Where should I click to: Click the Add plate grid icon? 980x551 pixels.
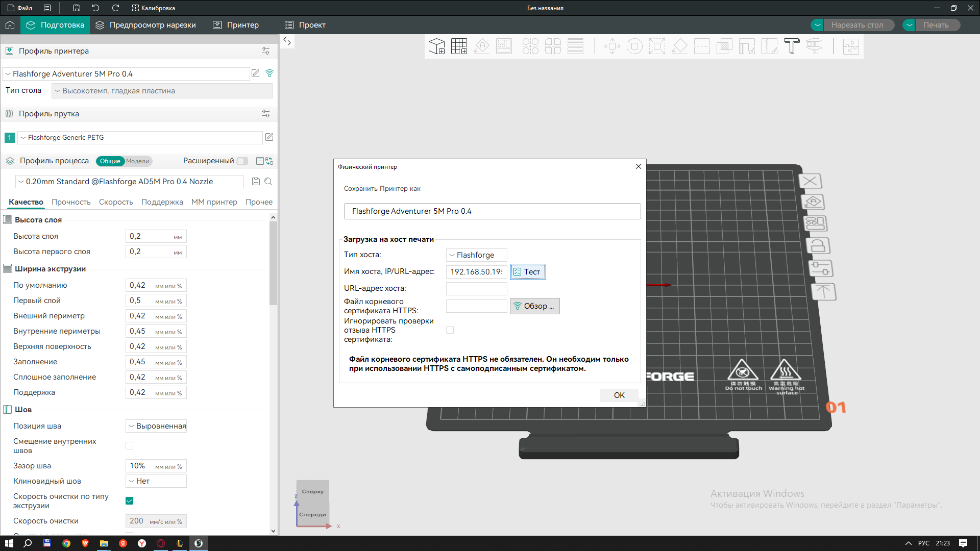click(459, 46)
